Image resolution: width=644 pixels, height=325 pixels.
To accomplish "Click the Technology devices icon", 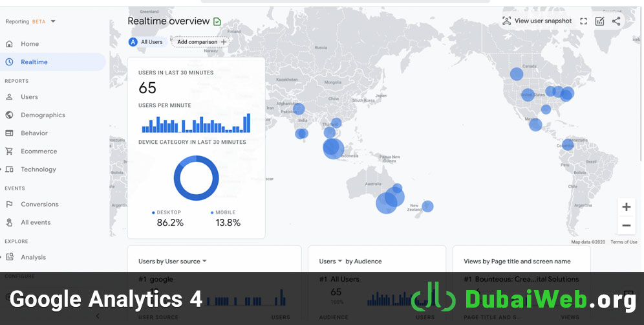I will tap(10, 170).
